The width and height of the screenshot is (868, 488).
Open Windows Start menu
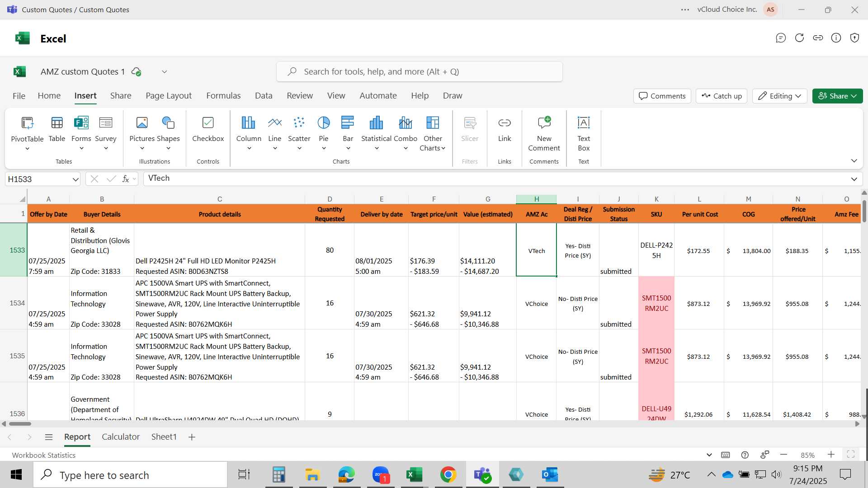pos(16,475)
